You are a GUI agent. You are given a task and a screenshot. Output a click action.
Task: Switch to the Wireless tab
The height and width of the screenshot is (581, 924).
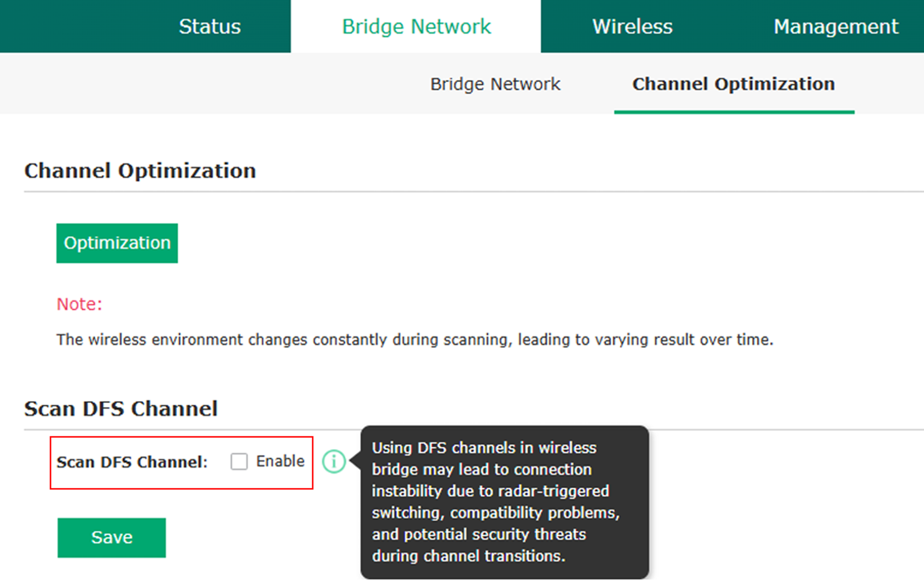(632, 26)
